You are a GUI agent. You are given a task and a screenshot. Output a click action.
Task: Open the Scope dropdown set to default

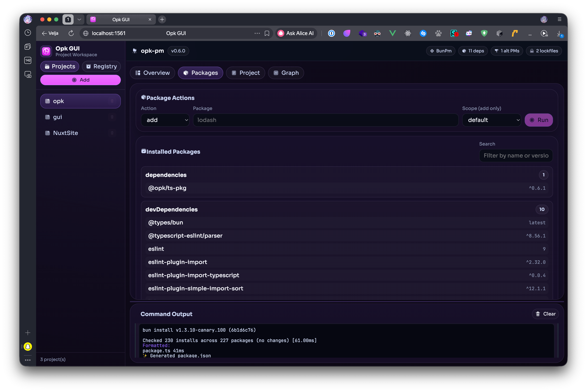pos(492,120)
